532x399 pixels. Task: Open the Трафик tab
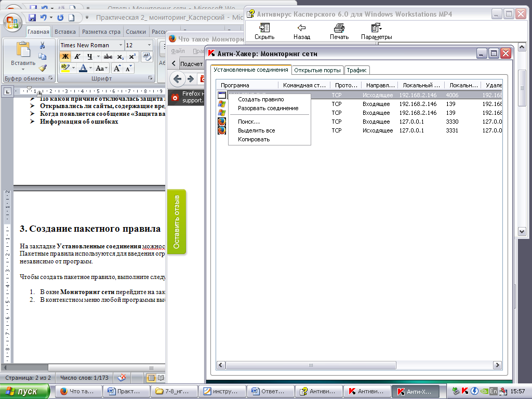pyautogui.click(x=356, y=70)
